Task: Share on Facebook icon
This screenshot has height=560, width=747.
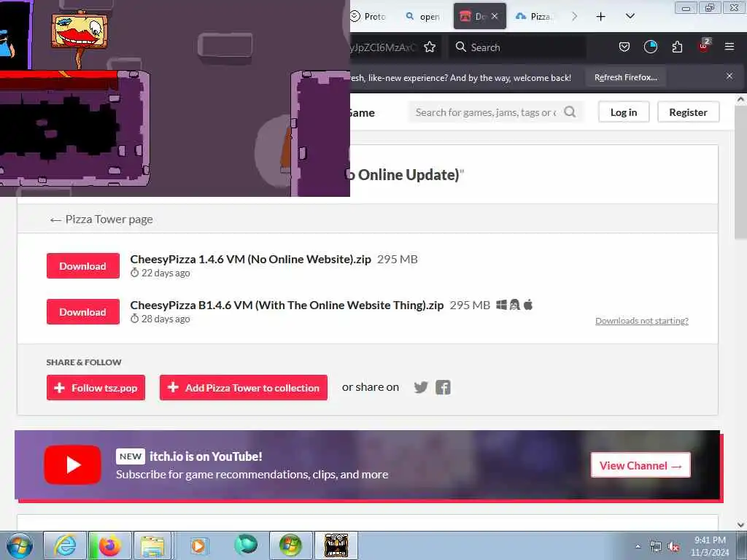Action: pyautogui.click(x=443, y=387)
